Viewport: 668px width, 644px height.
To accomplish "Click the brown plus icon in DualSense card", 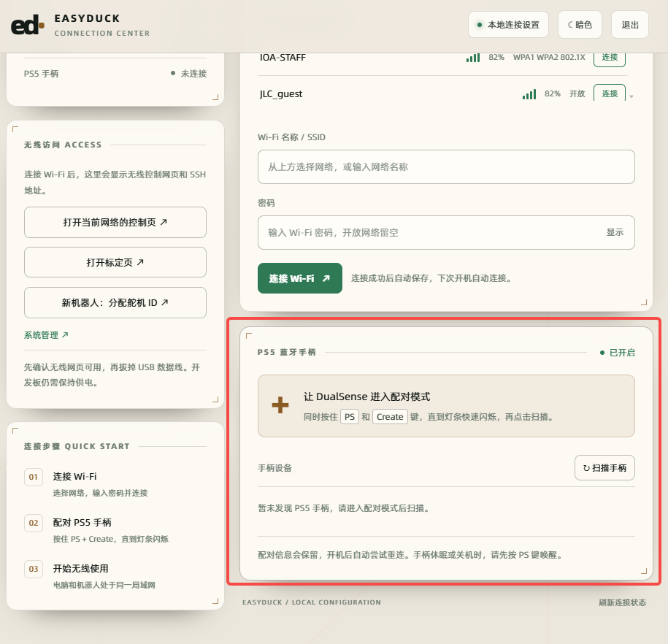I will pos(280,405).
